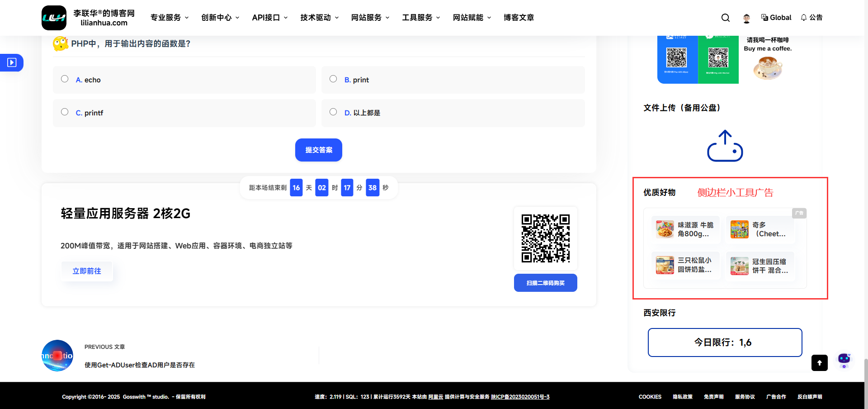Expand the left side play panel icon
This screenshot has width=868, height=409.
[12, 62]
